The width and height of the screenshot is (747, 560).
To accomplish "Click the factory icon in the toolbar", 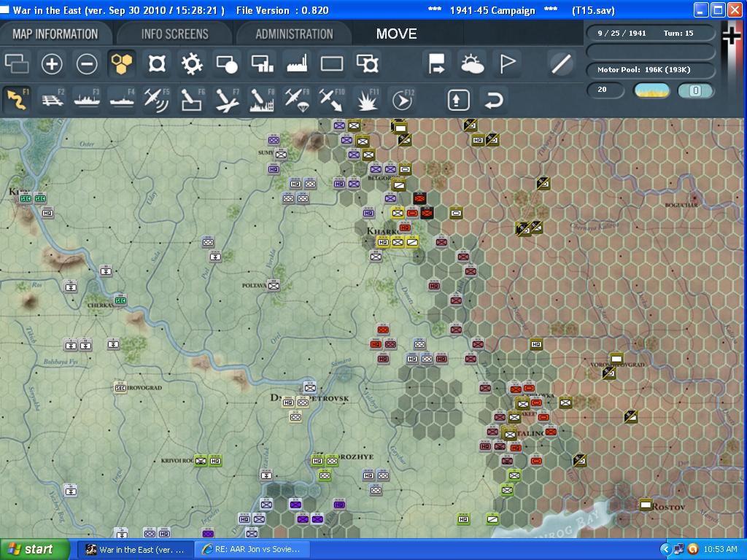I will 297,63.
